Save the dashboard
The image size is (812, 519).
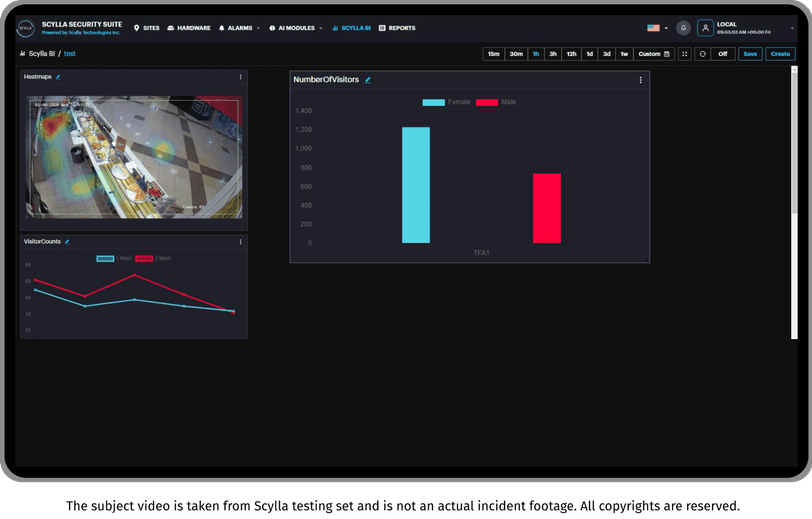(x=750, y=54)
